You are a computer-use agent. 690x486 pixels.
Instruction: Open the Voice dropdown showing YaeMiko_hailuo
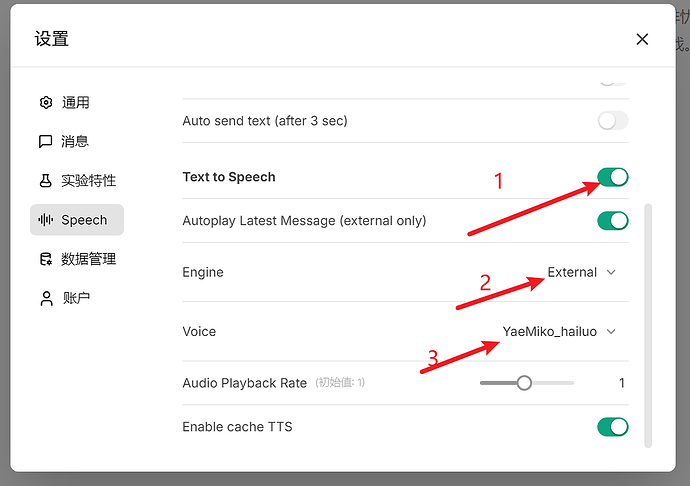coord(559,331)
